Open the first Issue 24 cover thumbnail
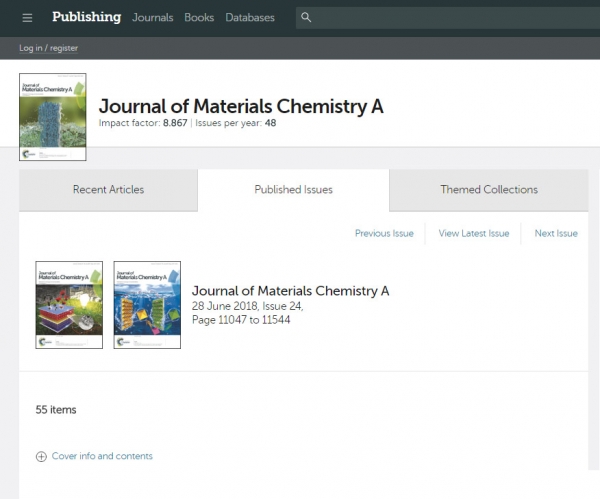 [69, 305]
